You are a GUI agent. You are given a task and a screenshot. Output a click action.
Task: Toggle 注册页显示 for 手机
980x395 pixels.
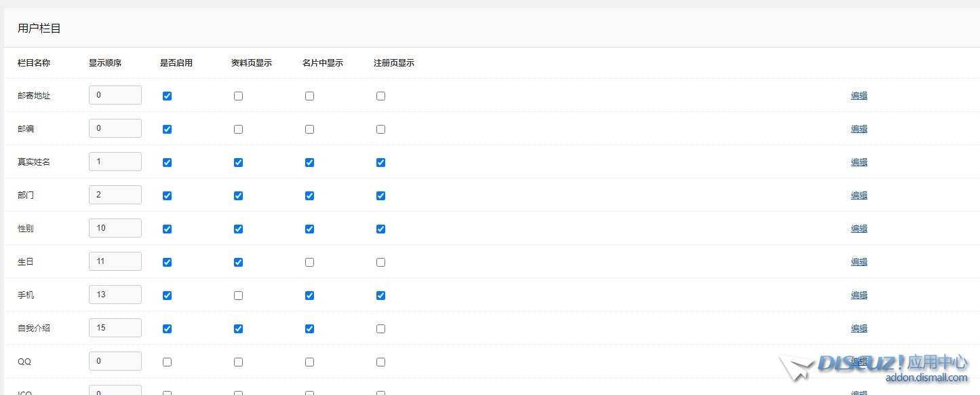[x=380, y=295]
